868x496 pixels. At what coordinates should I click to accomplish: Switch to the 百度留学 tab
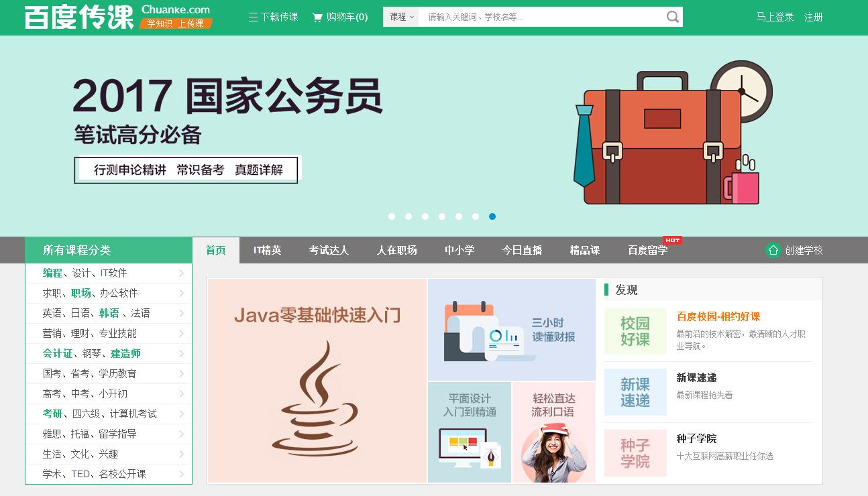pos(646,249)
